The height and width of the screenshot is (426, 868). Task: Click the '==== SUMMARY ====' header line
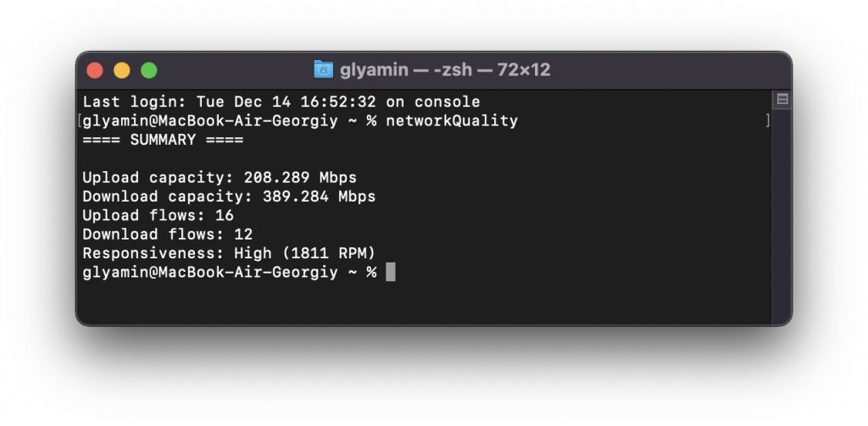coord(163,140)
